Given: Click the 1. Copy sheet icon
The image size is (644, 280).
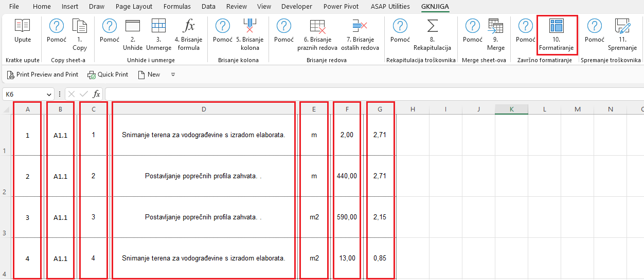Looking at the screenshot, I should (x=80, y=26).
